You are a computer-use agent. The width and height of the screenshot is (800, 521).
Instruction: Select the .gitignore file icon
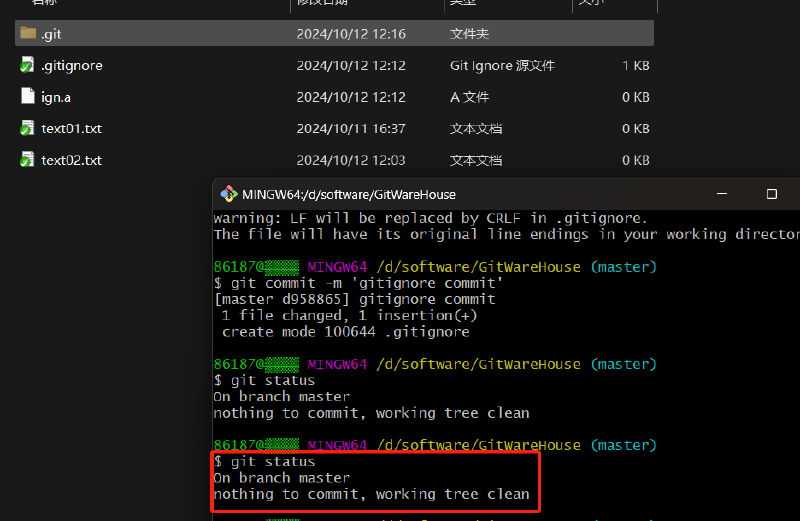pyautogui.click(x=28, y=65)
